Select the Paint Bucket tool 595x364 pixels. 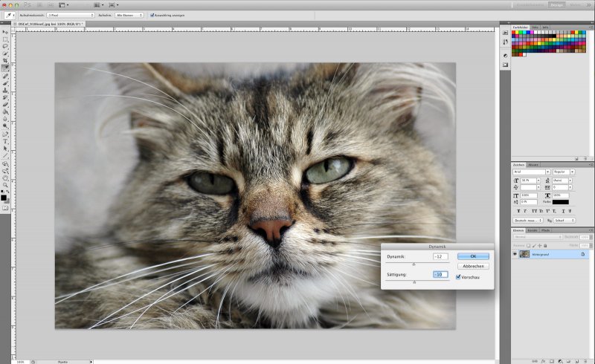pyautogui.click(x=5, y=112)
